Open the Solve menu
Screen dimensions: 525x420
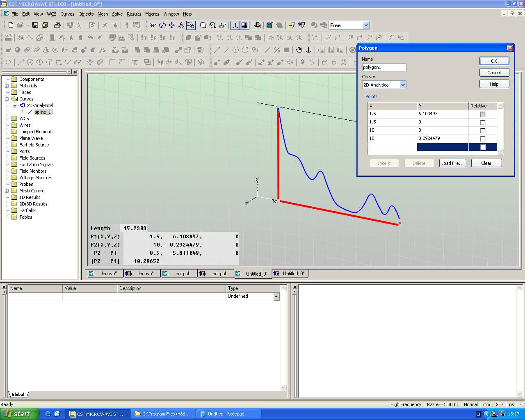click(x=117, y=14)
